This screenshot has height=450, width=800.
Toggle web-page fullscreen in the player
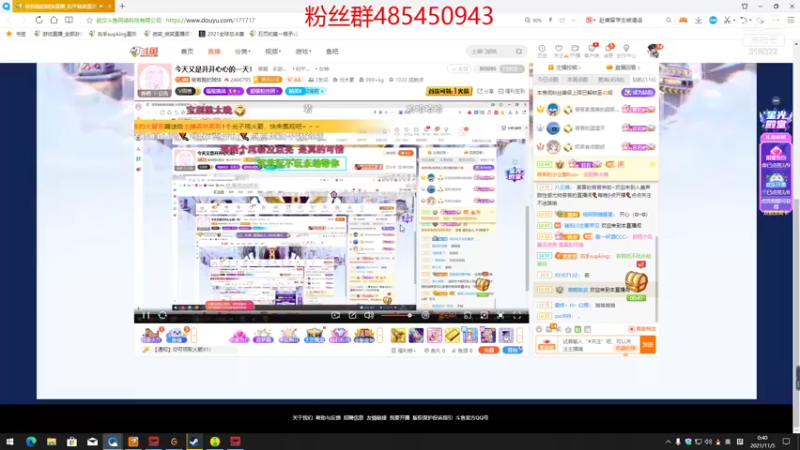(x=501, y=316)
